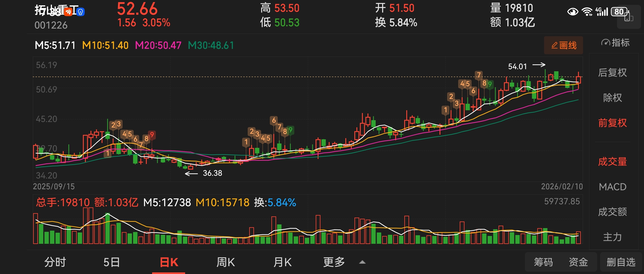Click the 36.38 low price arrow marker
This screenshot has height=274, width=644.
(204, 173)
